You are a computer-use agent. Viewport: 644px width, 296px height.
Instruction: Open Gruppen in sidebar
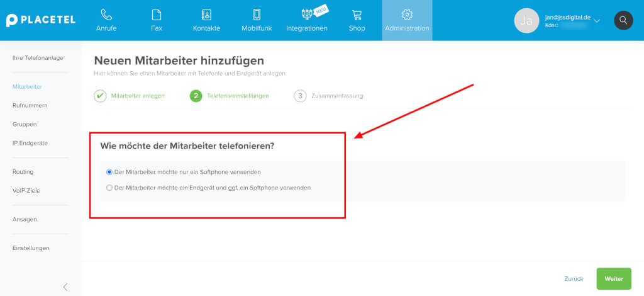[25, 124]
